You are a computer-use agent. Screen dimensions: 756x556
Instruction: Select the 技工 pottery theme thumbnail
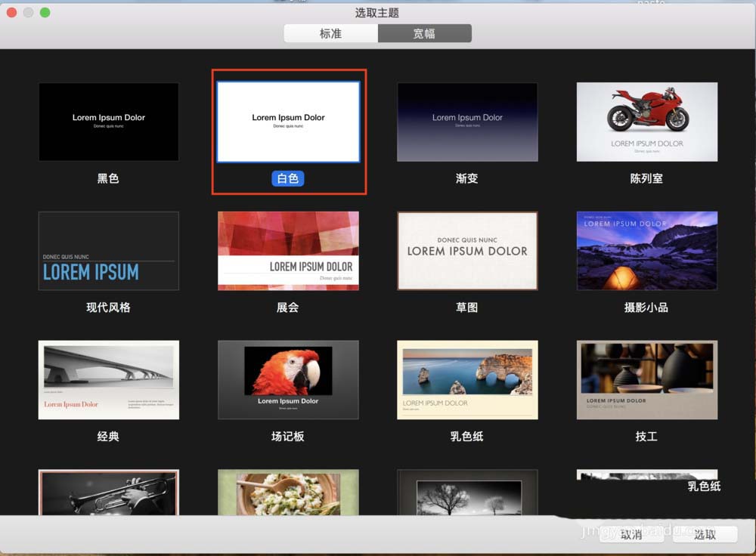tap(646, 380)
